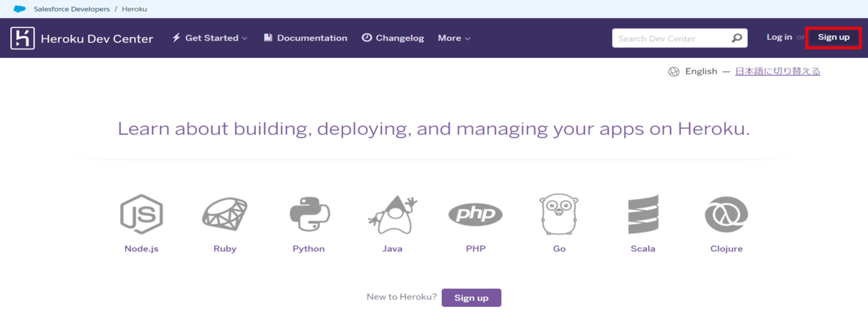Click the Ruby text label
868x328 pixels.
click(225, 248)
